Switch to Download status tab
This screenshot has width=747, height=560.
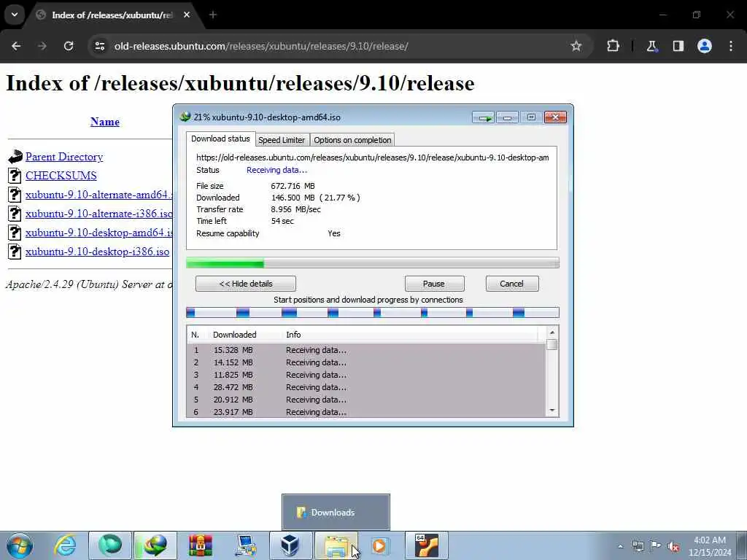[220, 139]
